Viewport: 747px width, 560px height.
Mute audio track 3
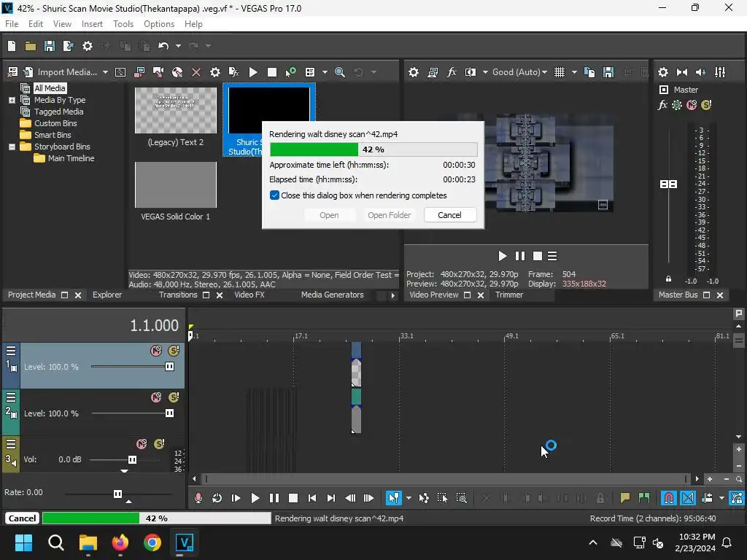point(142,444)
